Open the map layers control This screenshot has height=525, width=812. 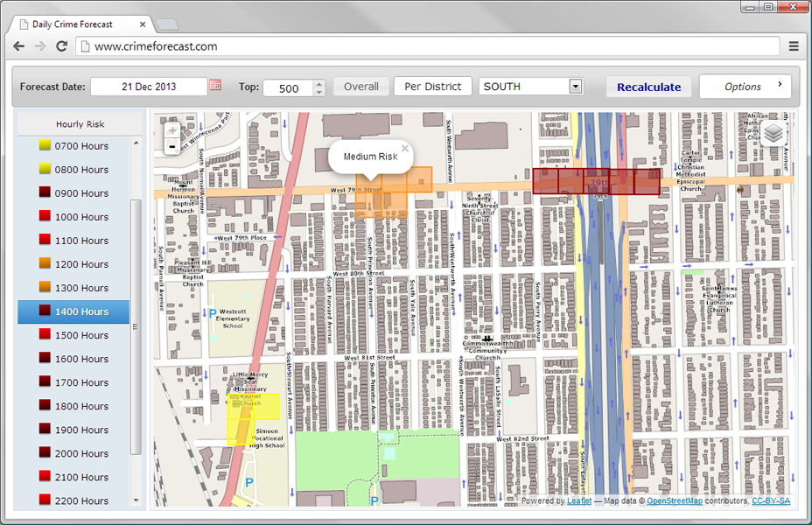(773, 133)
